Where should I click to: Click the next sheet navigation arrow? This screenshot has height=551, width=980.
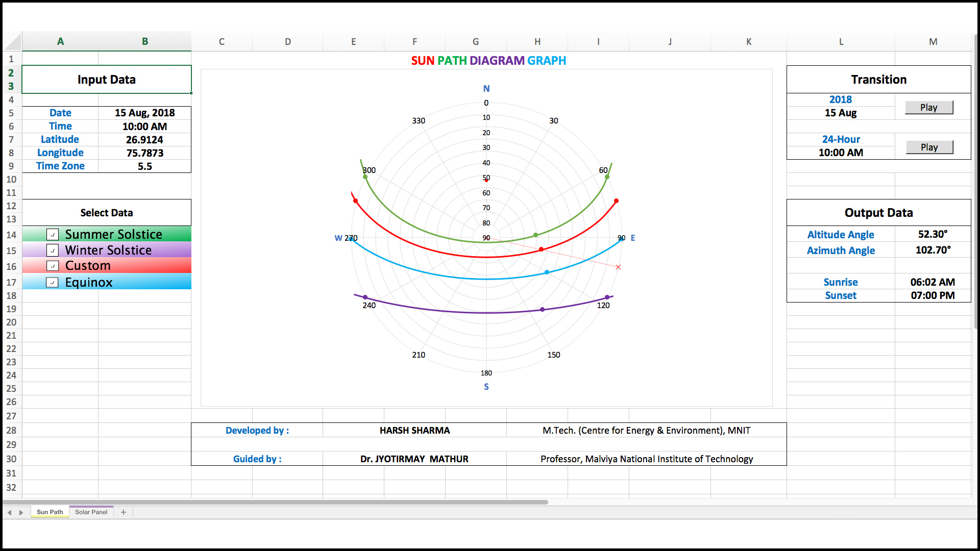click(21, 512)
